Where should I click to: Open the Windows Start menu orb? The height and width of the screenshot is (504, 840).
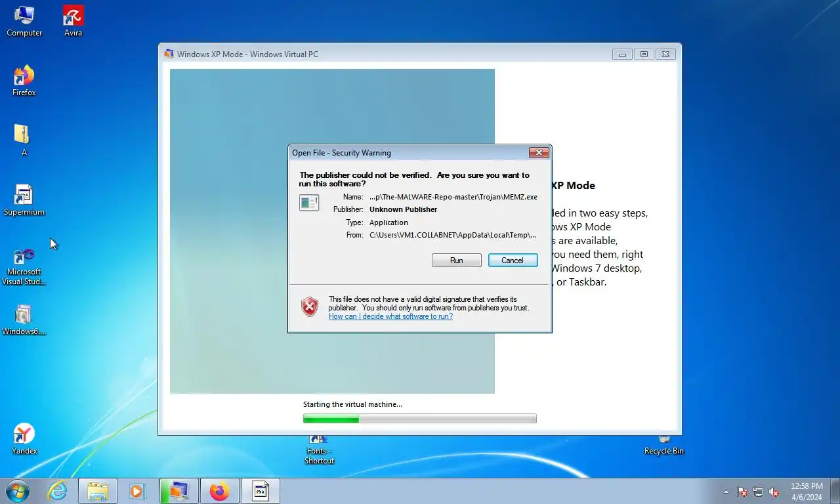[x=18, y=491]
